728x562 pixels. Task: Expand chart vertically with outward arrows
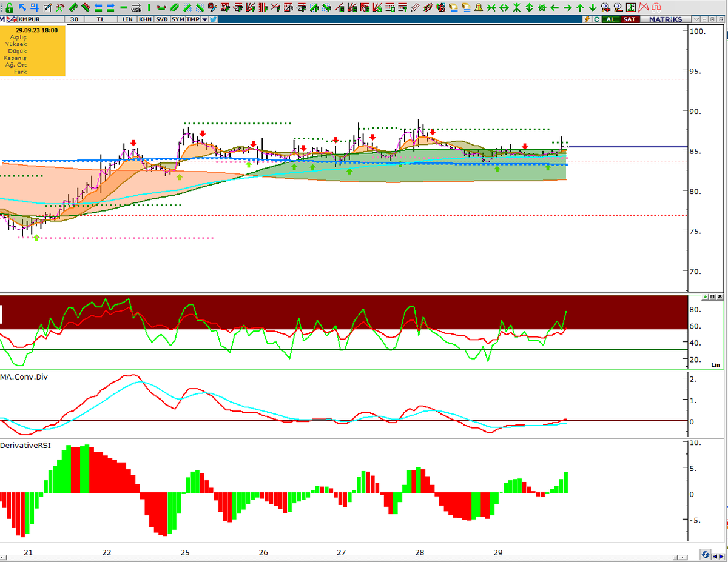click(x=529, y=8)
